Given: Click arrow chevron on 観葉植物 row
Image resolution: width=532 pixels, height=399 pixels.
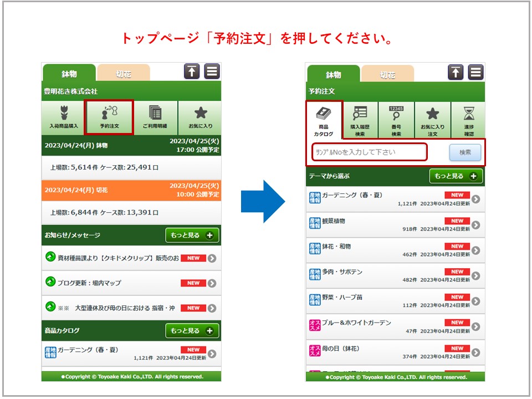Looking at the screenshot, I should point(475,225).
